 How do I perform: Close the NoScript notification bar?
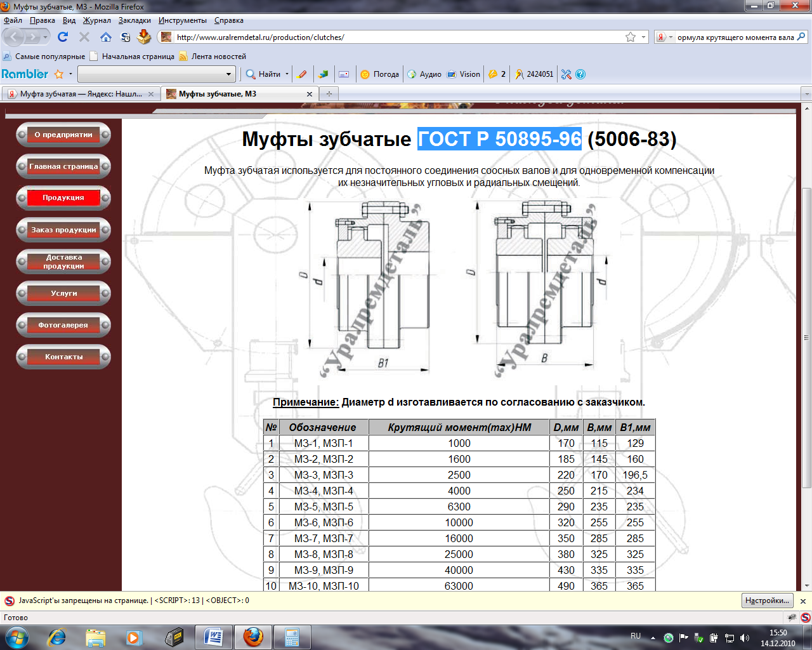[802, 600]
